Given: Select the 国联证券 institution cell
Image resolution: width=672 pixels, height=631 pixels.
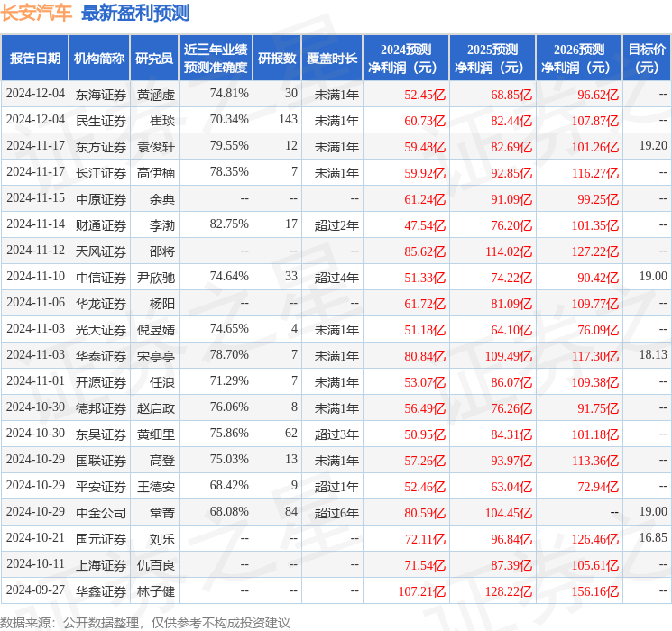Looking at the screenshot, I should click(101, 461).
